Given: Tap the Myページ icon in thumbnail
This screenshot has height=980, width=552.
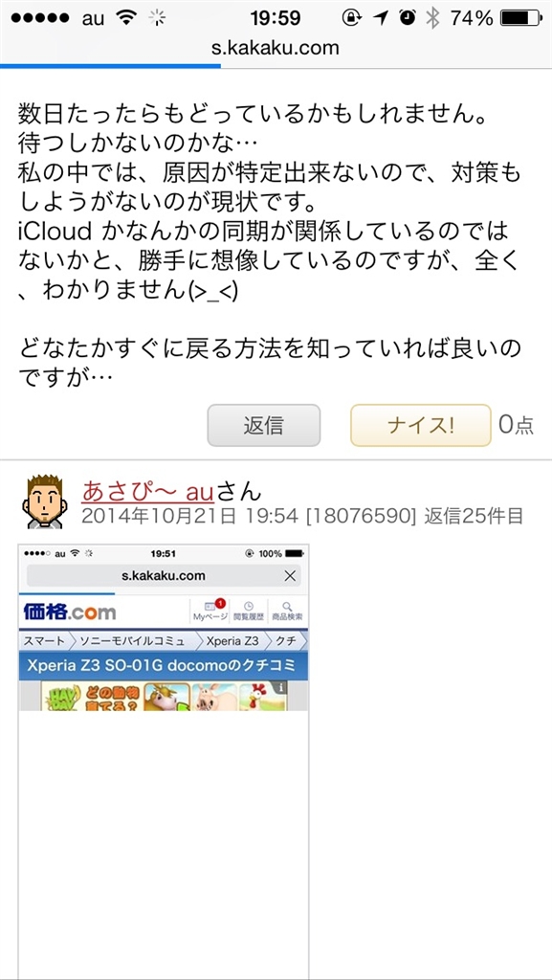Looking at the screenshot, I should (210, 611).
